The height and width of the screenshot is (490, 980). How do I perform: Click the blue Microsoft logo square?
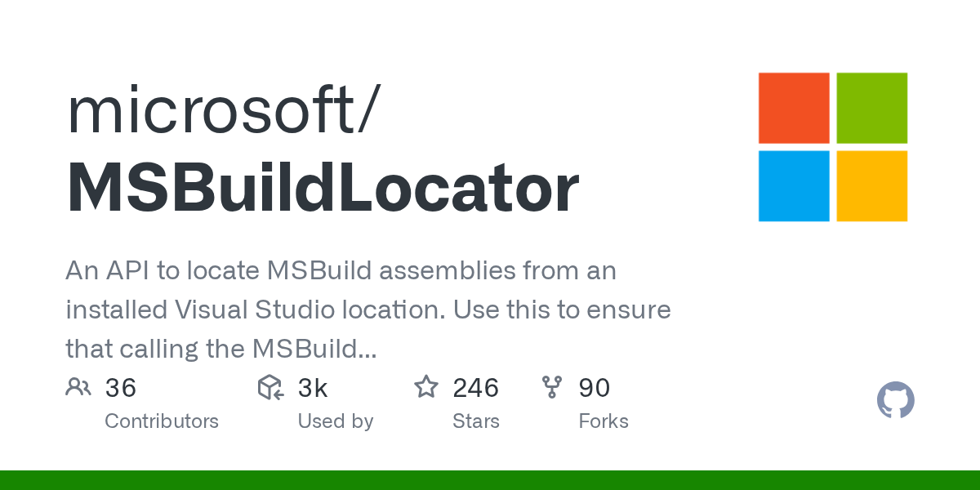click(794, 186)
